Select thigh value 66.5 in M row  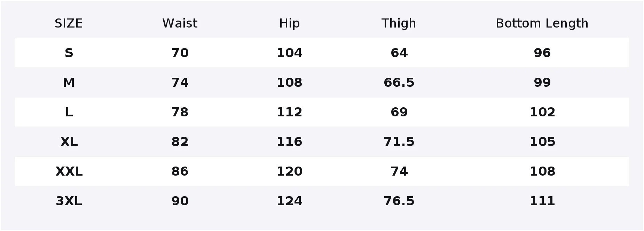(x=399, y=83)
